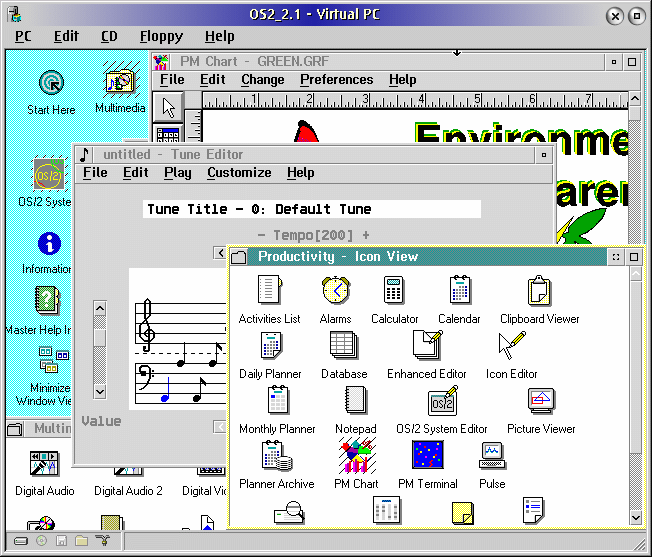Open the Play menu in Tune Editor
This screenshot has width=652, height=557.
[x=178, y=173]
